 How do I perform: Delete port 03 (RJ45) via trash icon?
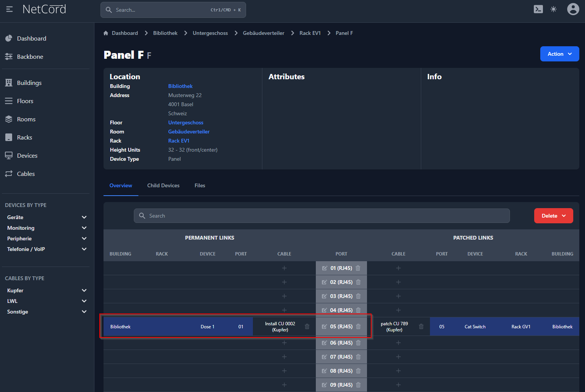(x=358, y=296)
